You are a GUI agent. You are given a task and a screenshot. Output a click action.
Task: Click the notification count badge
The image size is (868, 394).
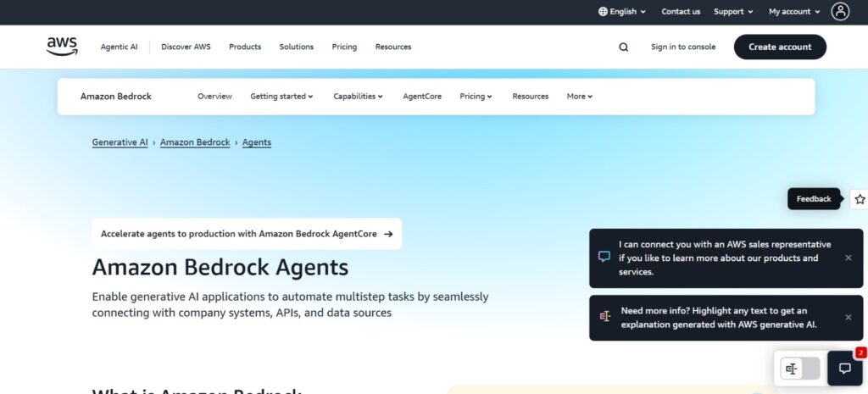[861, 352]
